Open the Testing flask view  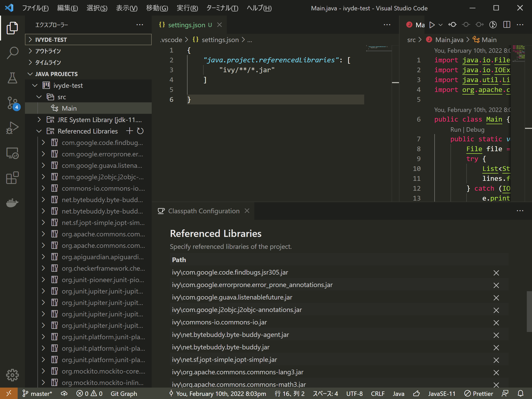click(12, 78)
